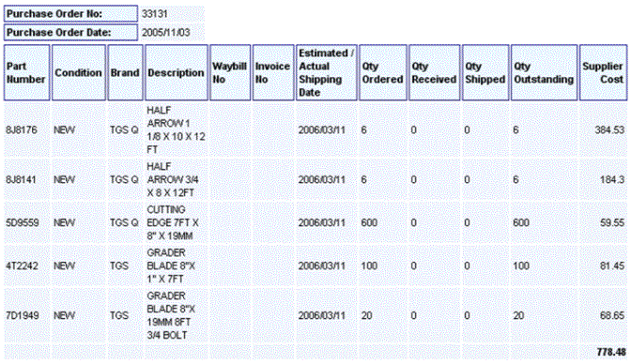Click the Part Number column header
This screenshot has width=631, height=364.
point(27,72)
